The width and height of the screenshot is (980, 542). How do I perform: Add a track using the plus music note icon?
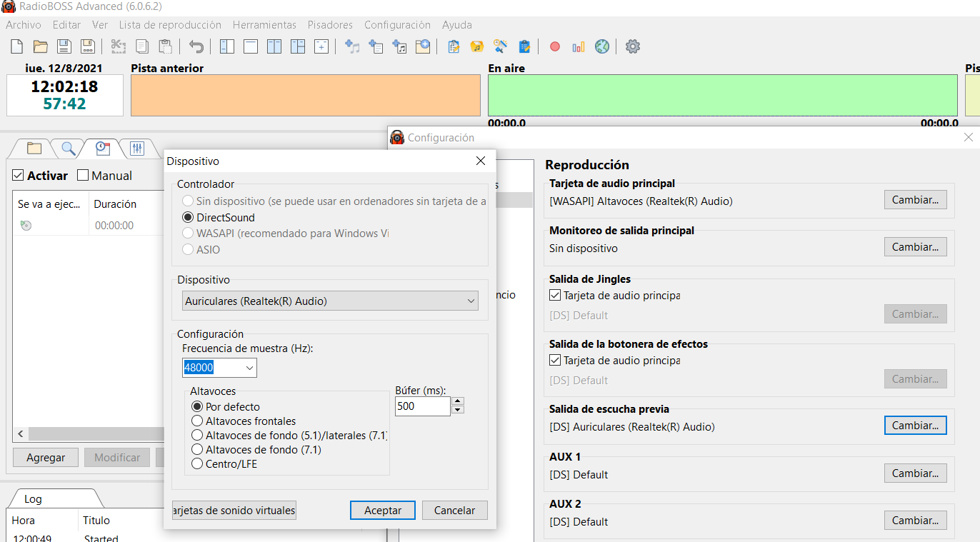(352, 46)
